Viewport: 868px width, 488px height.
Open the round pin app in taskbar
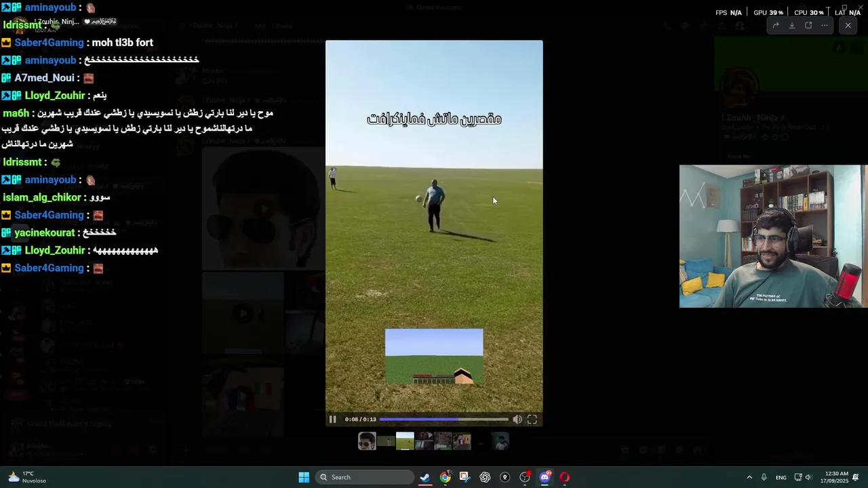(505, 477)
